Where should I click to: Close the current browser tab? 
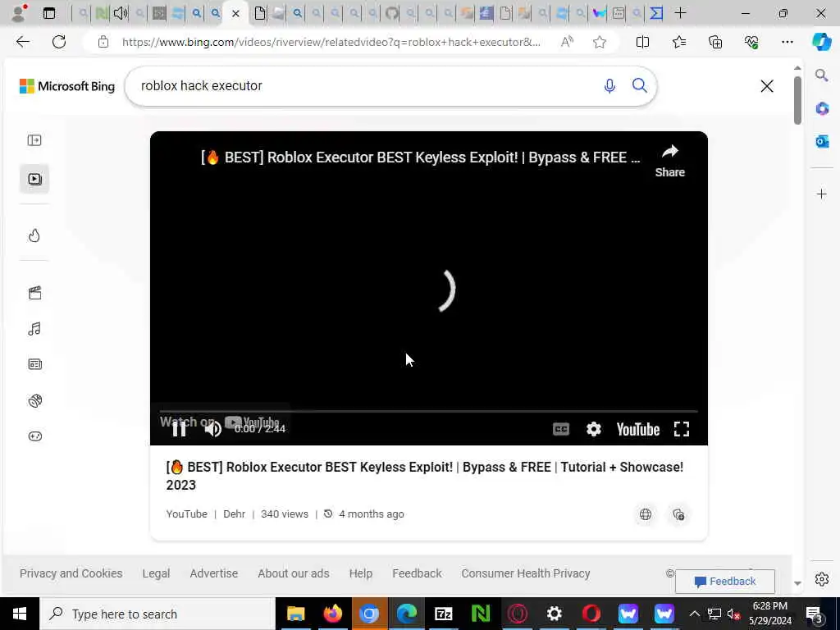pos(235,13)
